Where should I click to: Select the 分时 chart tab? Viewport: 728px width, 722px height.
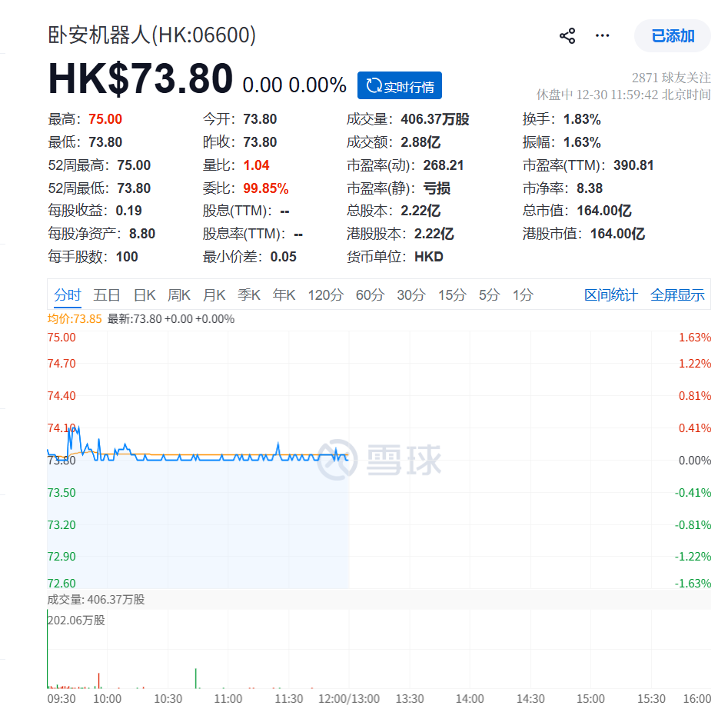tap(68, 295)
